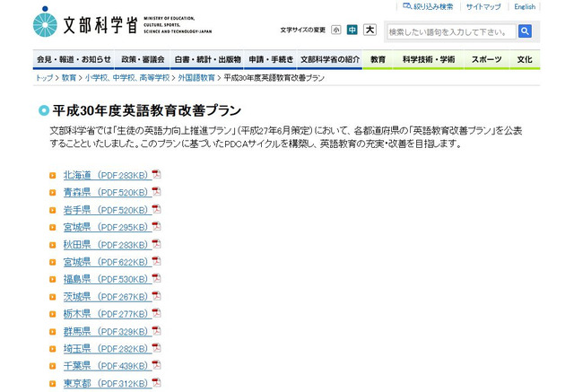Viewport: 574px width, 392px height.
Task: Open the 青森県 PDF link
Action: 108,192
